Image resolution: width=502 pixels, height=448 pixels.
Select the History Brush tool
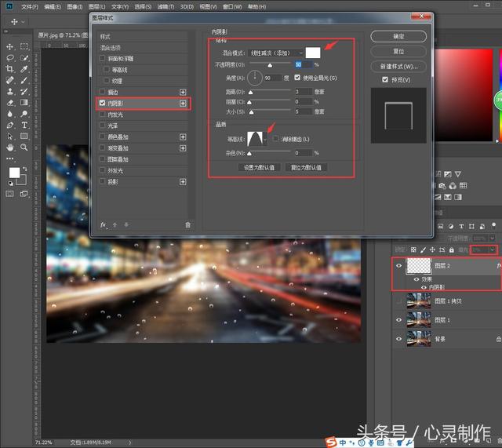point(24,92)
